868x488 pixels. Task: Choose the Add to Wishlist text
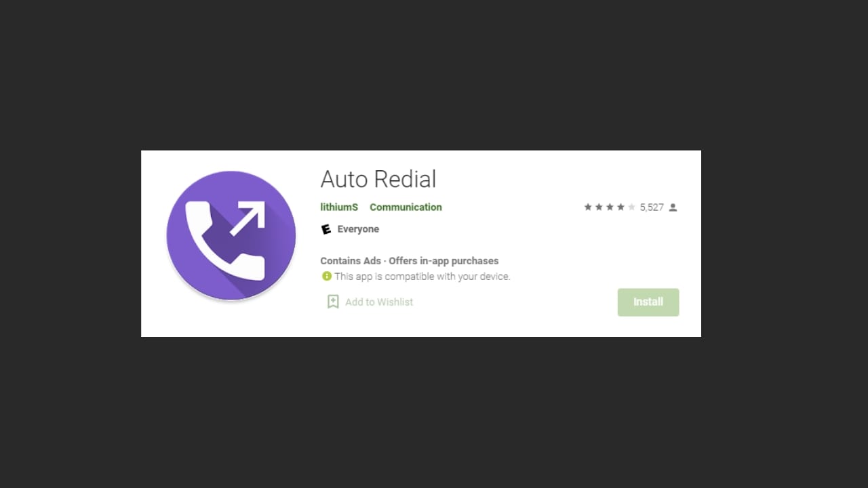tap(379, 302)
